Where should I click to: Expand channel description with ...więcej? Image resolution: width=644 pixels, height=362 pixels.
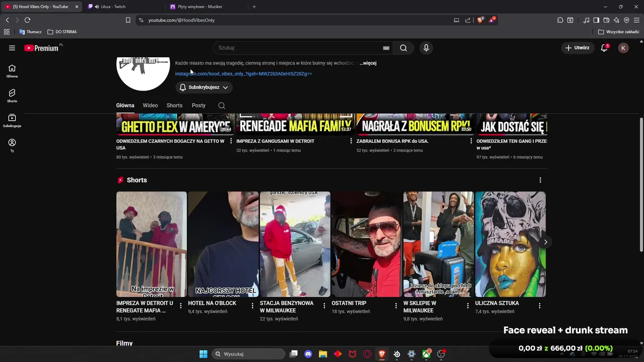pos(368,63)
